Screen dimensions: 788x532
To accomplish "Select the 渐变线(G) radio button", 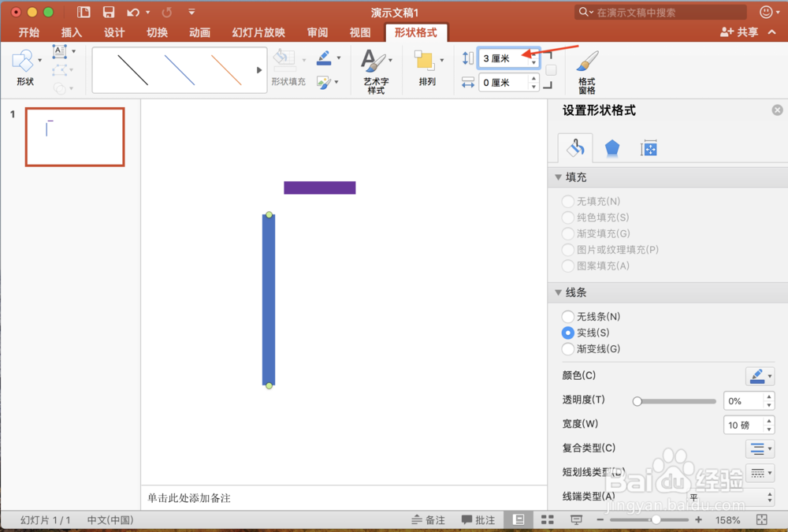I will (568, 348).
